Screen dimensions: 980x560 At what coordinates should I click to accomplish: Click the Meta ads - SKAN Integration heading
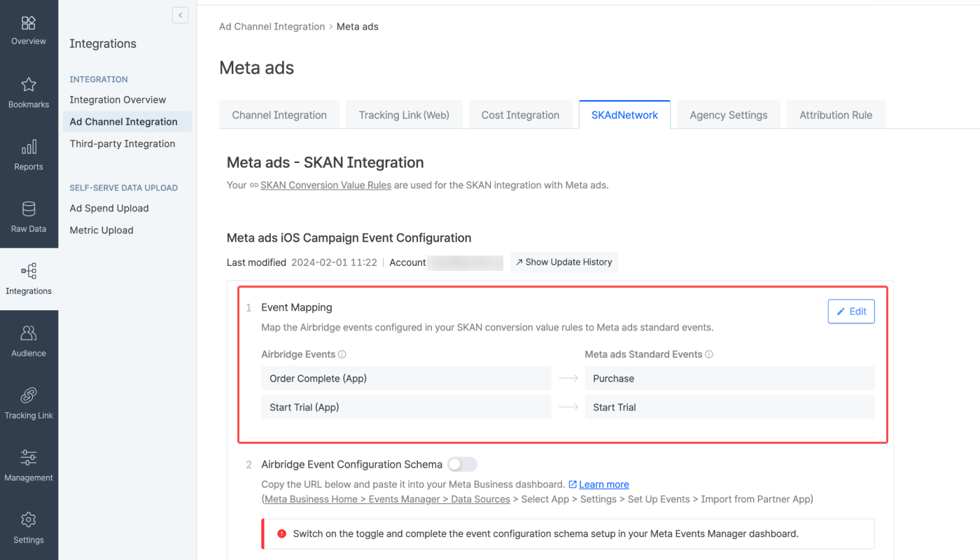point(325,162)
